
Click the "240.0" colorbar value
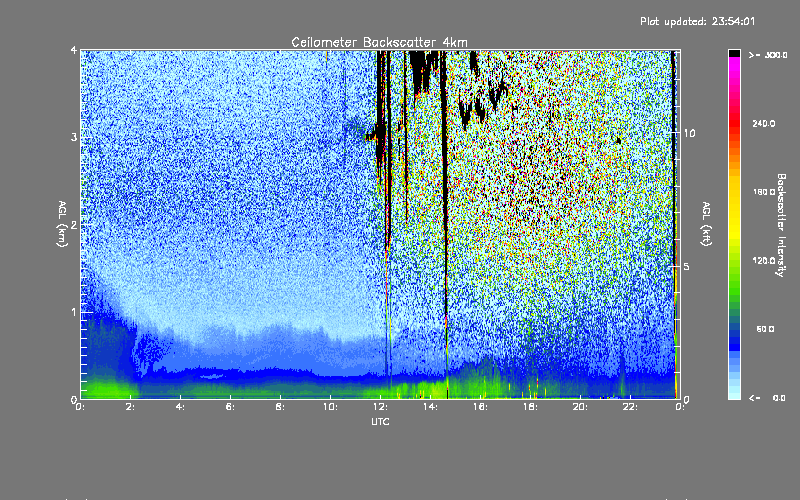click(764, 123)
